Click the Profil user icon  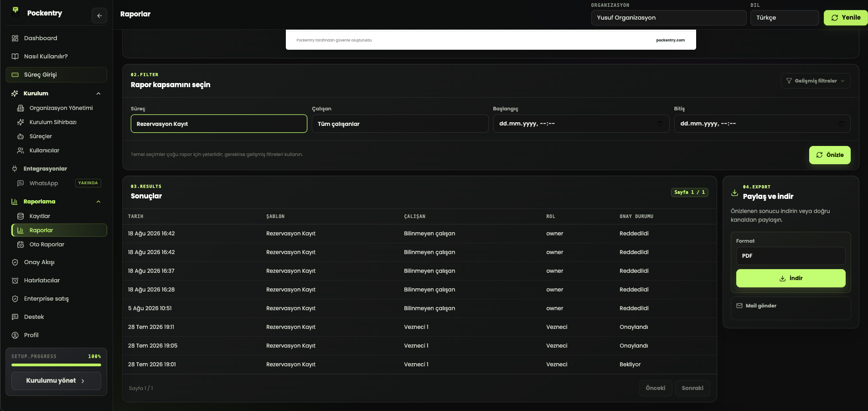[15, 335]
